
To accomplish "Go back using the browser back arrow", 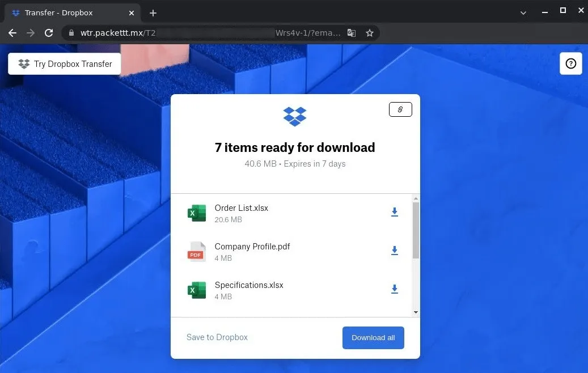I will pyautogui.click(x=12, y=33).
